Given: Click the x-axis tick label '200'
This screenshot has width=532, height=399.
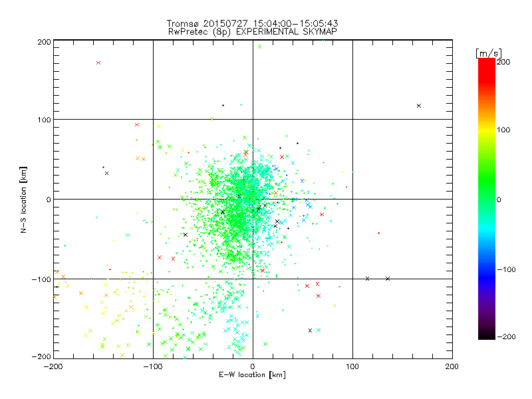Looking at the screenshot, I should 452,366.
